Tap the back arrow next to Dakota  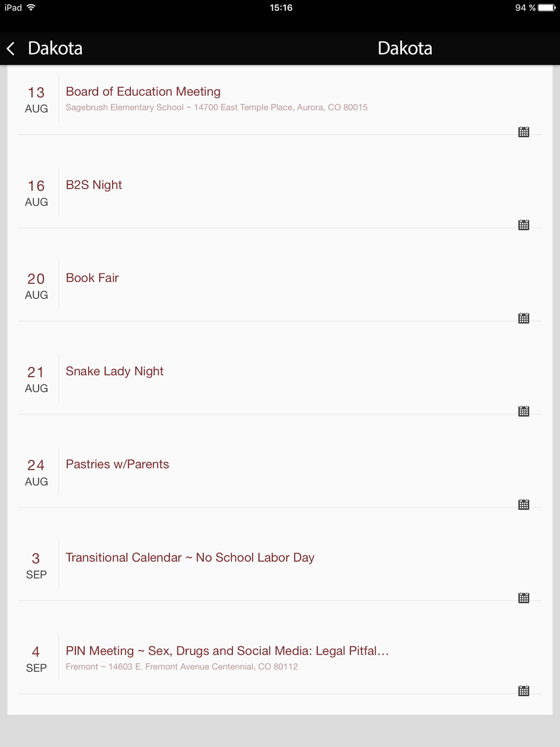click(x=11, y=49)
